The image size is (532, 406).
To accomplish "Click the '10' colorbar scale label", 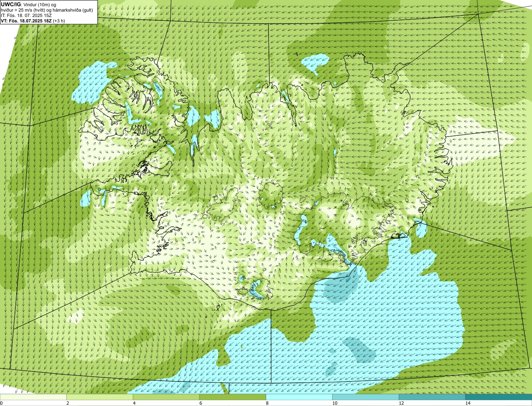I will point(335,403).
